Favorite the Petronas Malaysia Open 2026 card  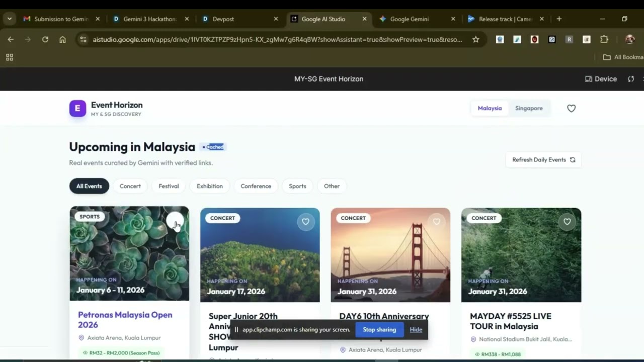click(175, 221)
